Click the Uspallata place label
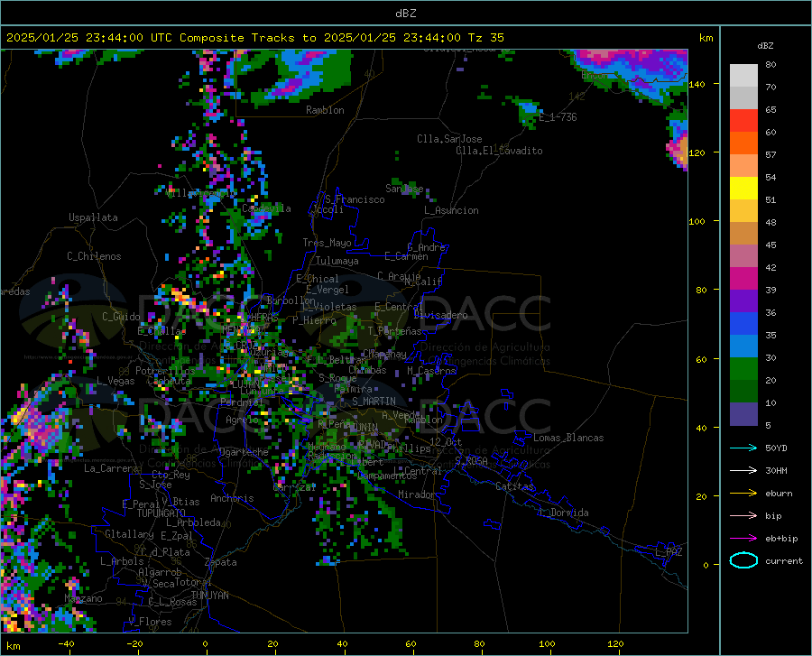The width and height of the screenshot is (812, 656). (x=93, y=217)
